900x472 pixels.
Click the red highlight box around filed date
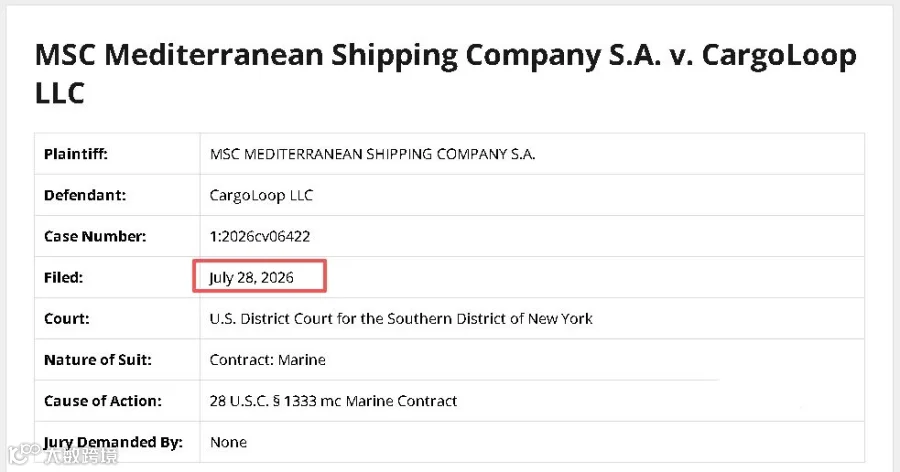point(259,276)
